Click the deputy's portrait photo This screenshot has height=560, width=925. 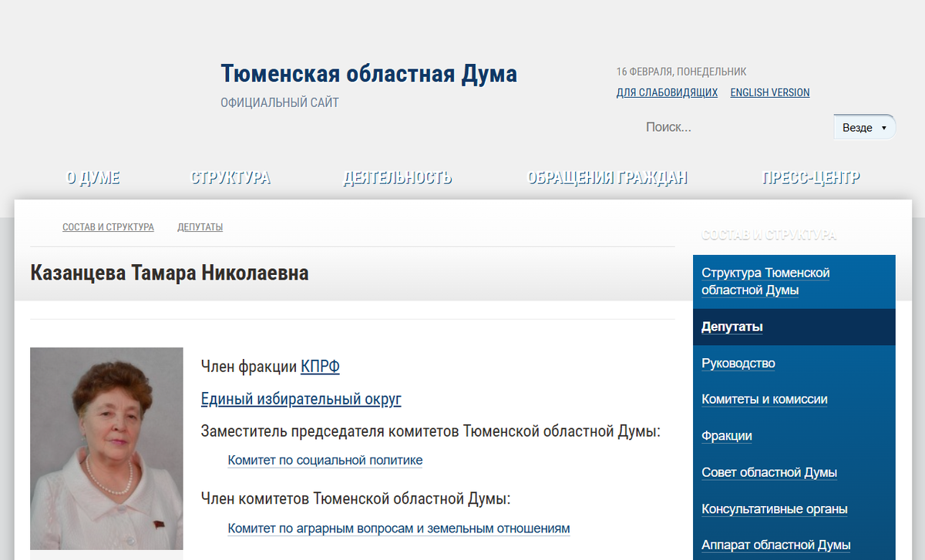(106, 449)
